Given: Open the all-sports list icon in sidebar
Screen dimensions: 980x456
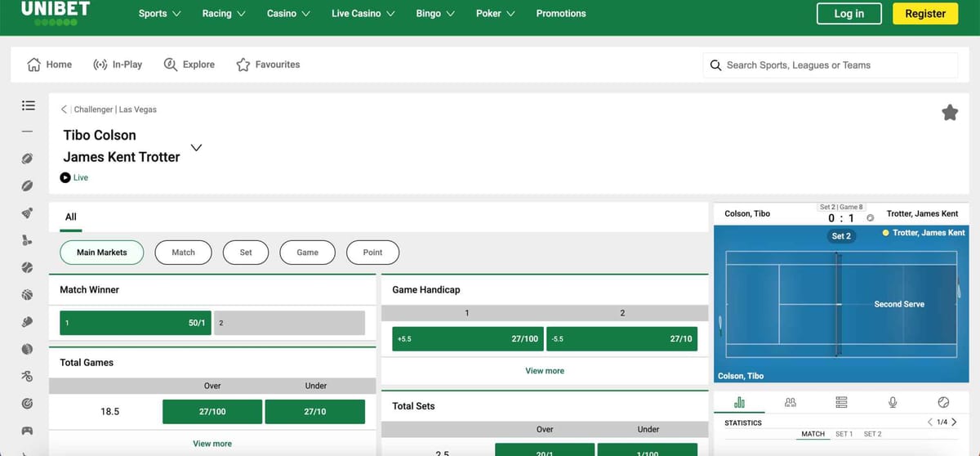Looking at the screenshot, I should 28,105.
